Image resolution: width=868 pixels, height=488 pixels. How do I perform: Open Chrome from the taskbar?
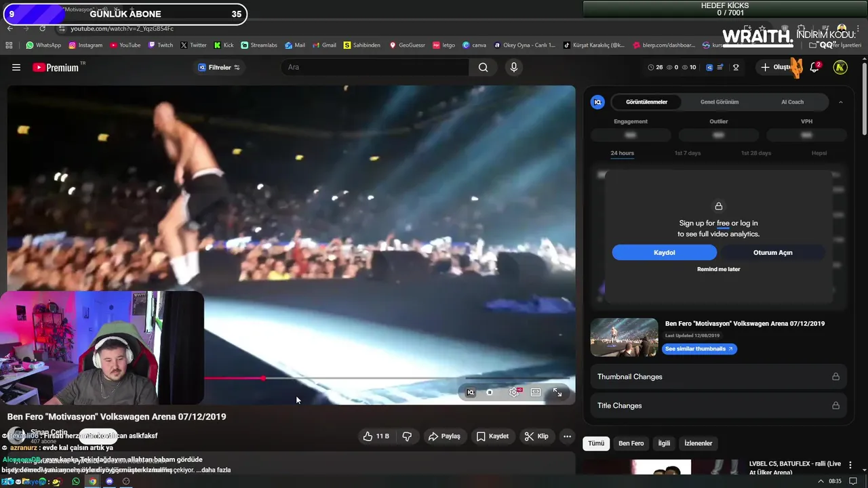tap(93, 481)
